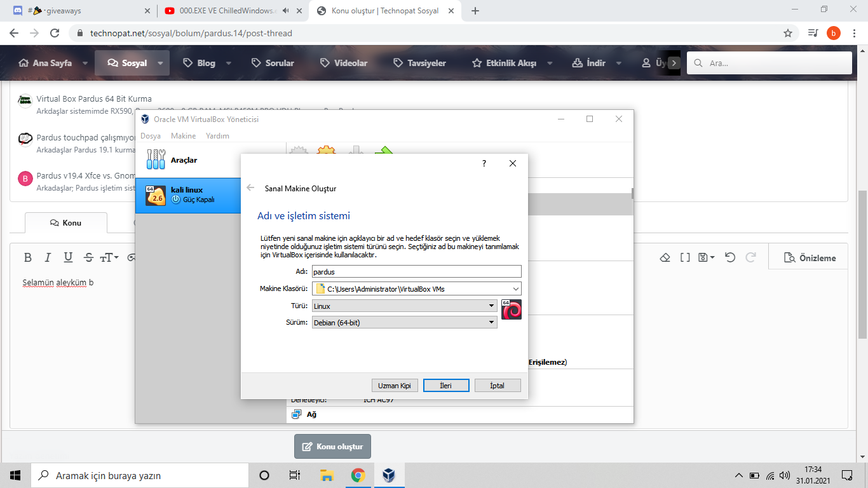Mute the YouTube tab via speaker icon

click(x=285, y=11)
